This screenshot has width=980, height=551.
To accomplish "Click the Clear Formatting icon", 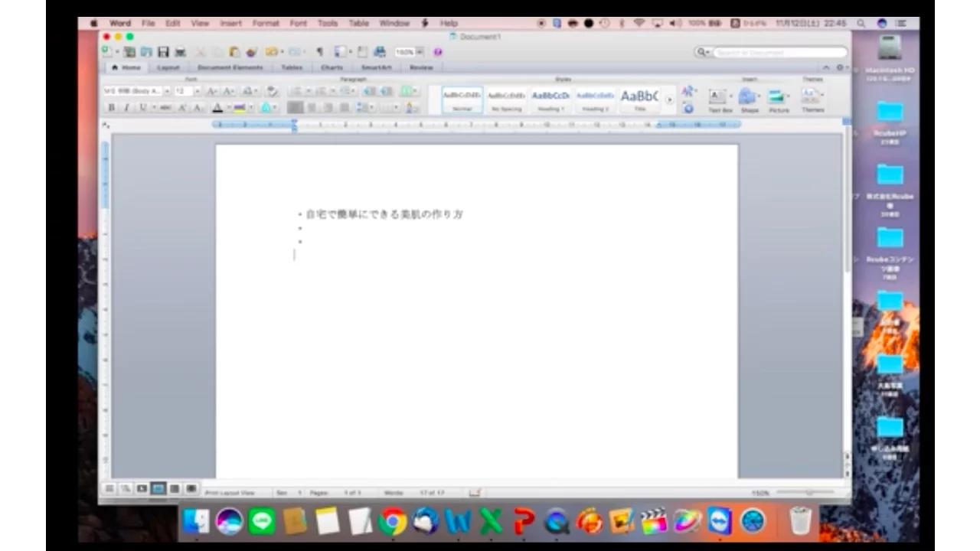I will [x=272, y=91].
